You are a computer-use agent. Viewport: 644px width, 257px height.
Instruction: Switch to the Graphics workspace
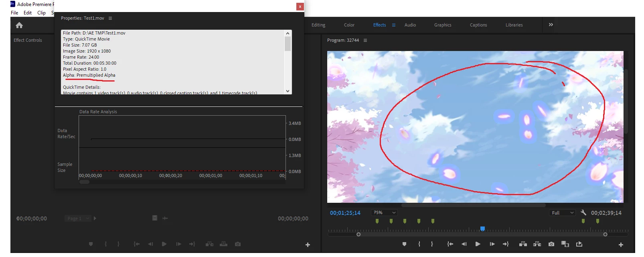pyautogui.click(x=443, y=25)
